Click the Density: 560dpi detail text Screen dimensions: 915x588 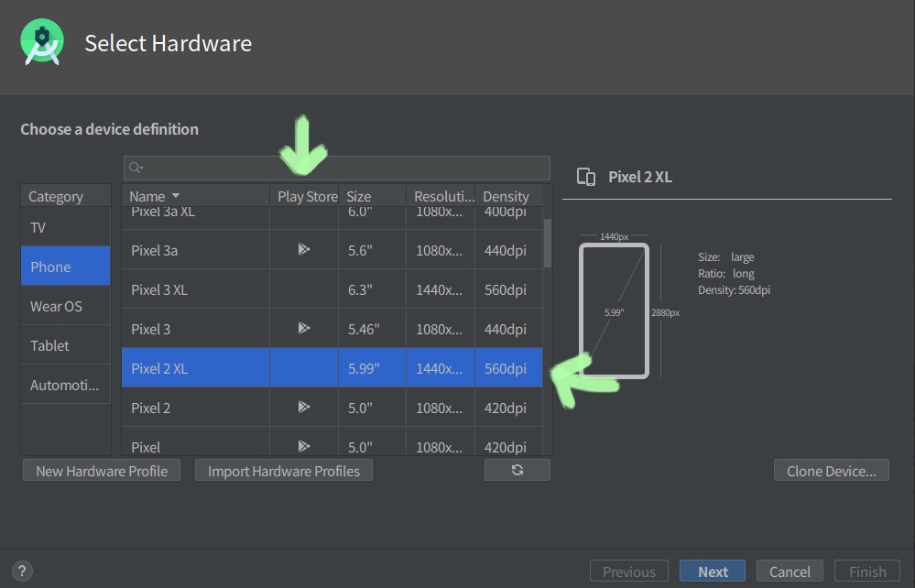(734, 290)
